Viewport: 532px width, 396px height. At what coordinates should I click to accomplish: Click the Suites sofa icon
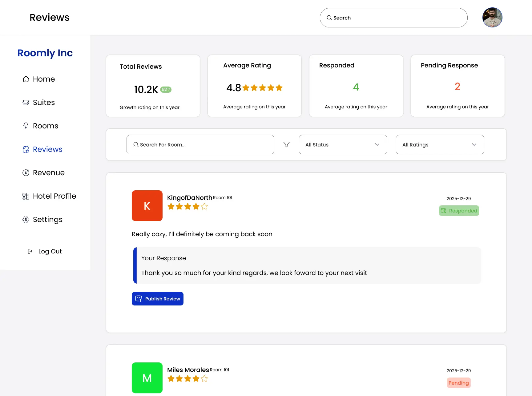tap(26, 103)
